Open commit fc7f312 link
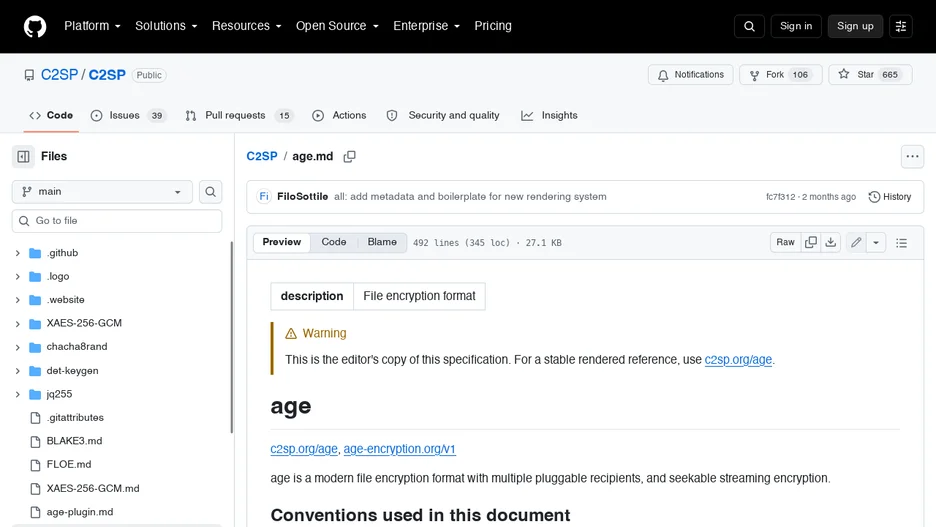This screenshot has width=936, height=527. pyautogui.click(x=780, y=197)
